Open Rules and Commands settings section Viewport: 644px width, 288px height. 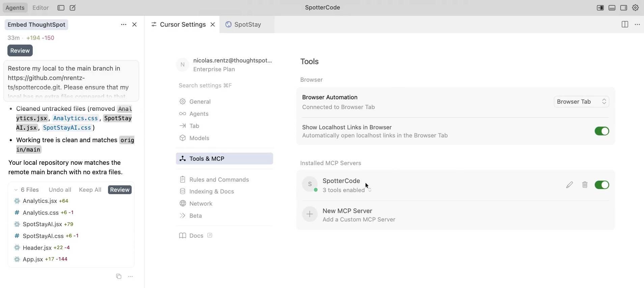click(x=219, y=180)
